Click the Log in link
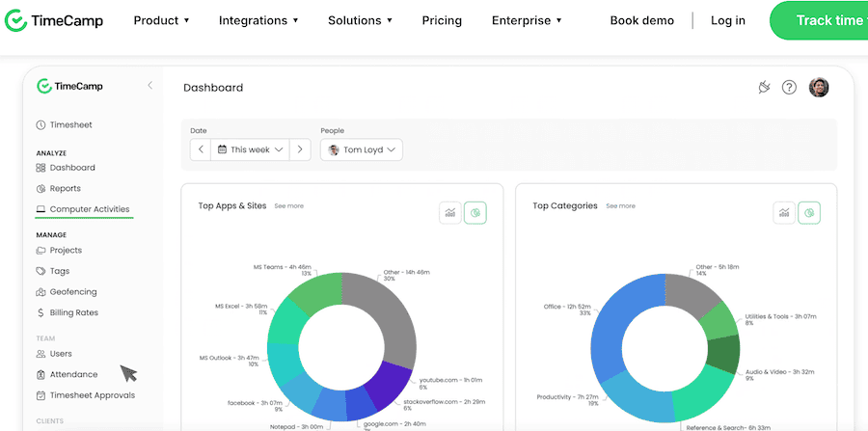Image resolution: width=868 pixels, height=431 pixels. point(728,20)
